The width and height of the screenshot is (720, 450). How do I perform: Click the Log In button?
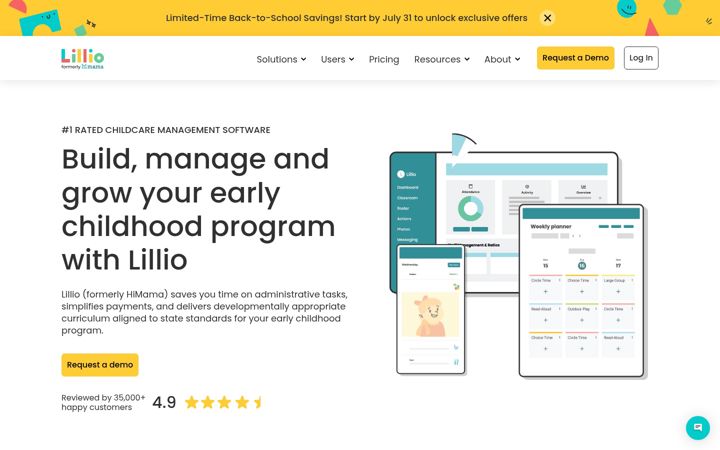coord(641,58)
